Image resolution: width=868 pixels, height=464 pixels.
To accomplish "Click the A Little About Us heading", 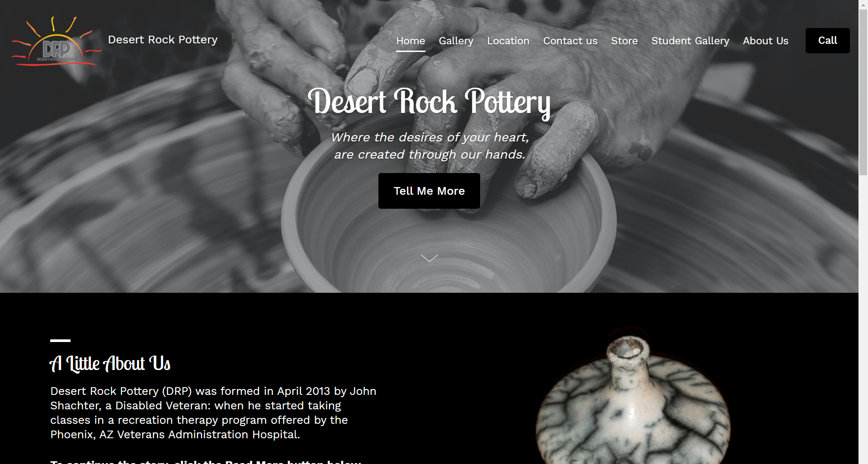I will tap(110, 363).
